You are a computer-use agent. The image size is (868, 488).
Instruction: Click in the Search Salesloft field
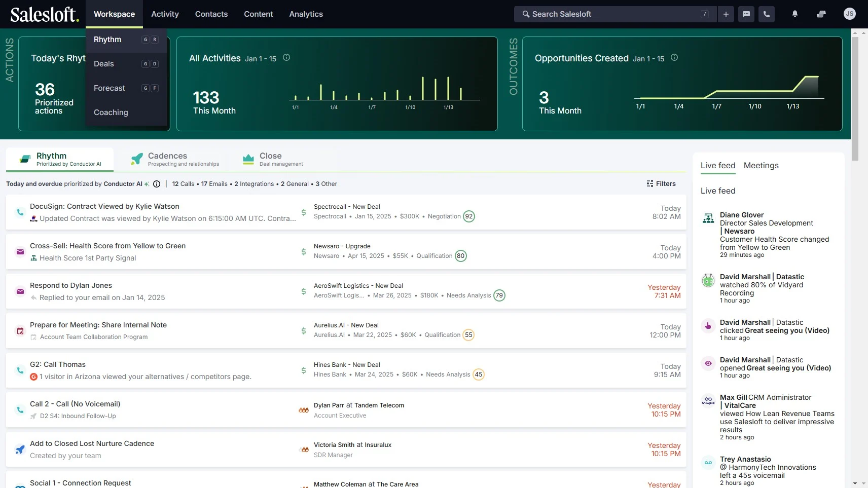pos(615,14)
